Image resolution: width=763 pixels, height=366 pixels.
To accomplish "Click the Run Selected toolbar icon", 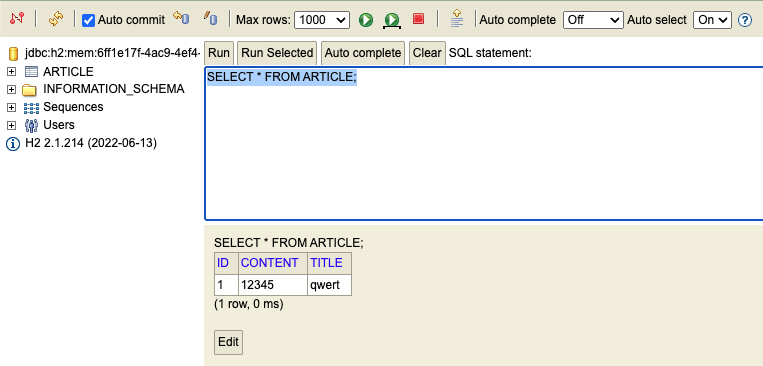I will coord(392,20).
